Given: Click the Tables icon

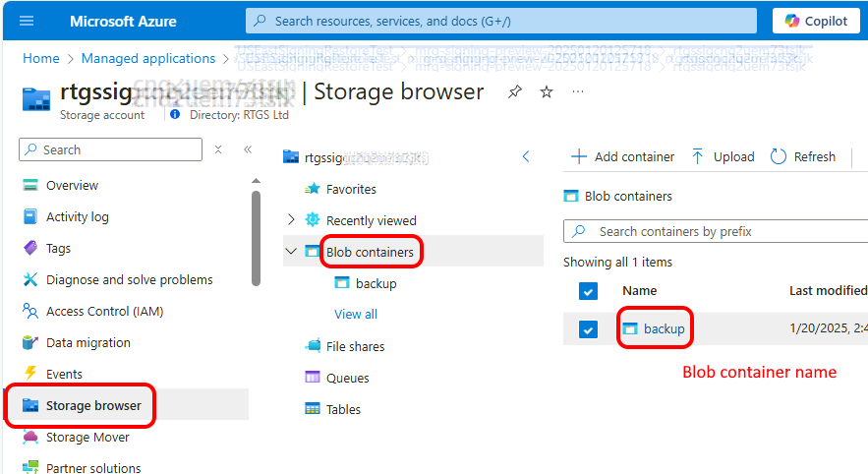Looking at the screenshot, I should pos(313,409).
